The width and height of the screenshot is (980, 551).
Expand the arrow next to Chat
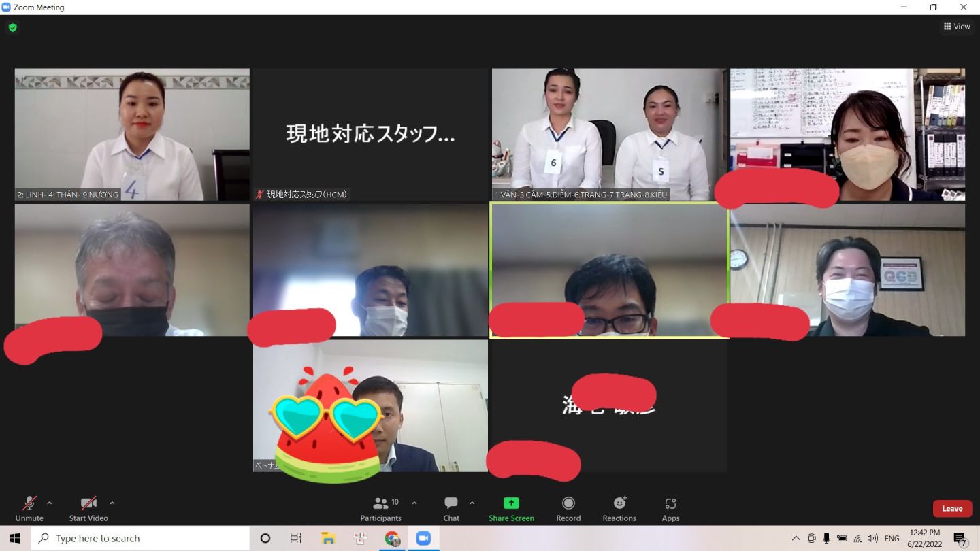pos(472,503)
